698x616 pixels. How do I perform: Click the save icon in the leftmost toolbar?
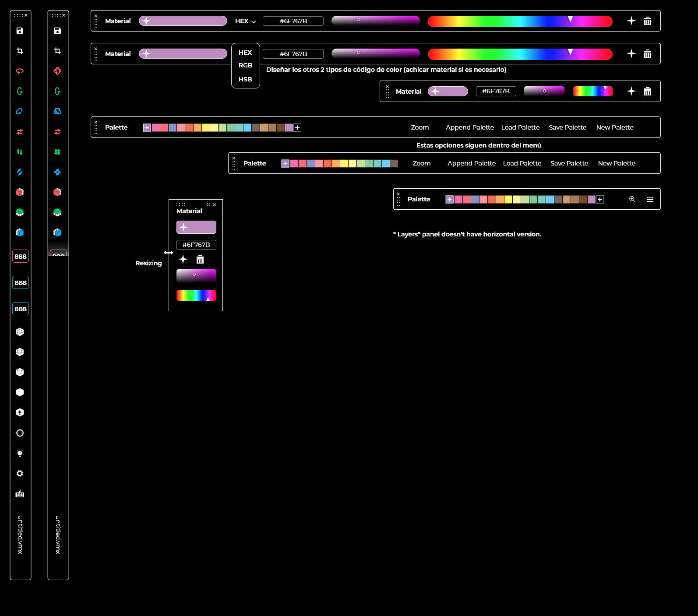[20, 31]
